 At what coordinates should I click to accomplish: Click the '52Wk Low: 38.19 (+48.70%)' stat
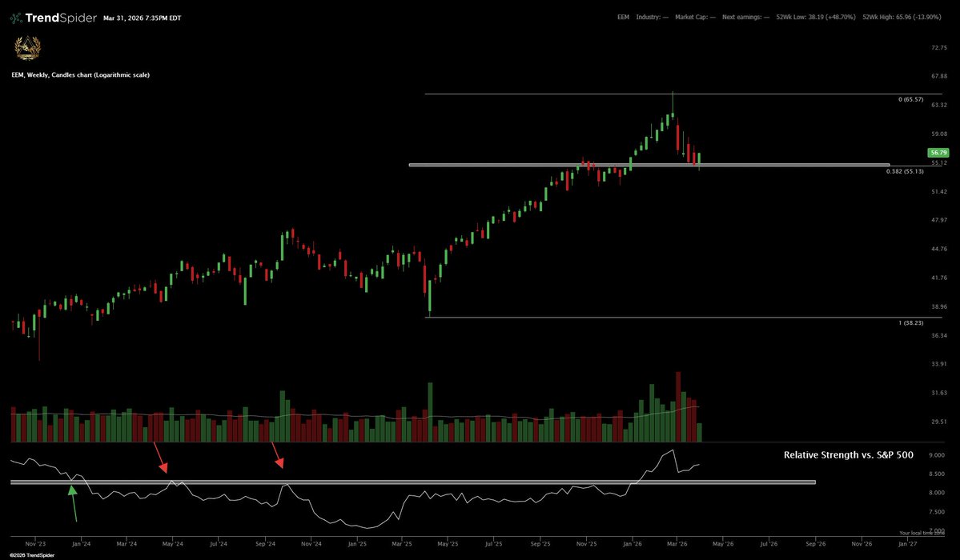pos(816,17)
